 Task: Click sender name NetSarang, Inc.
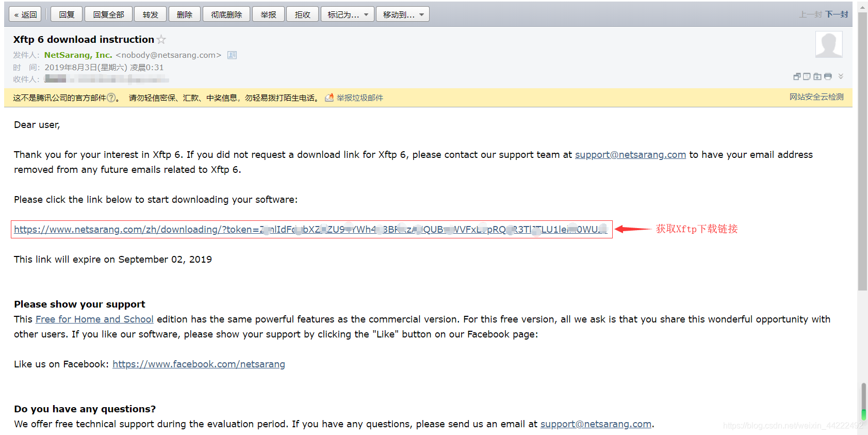click(x=78, y=55)
